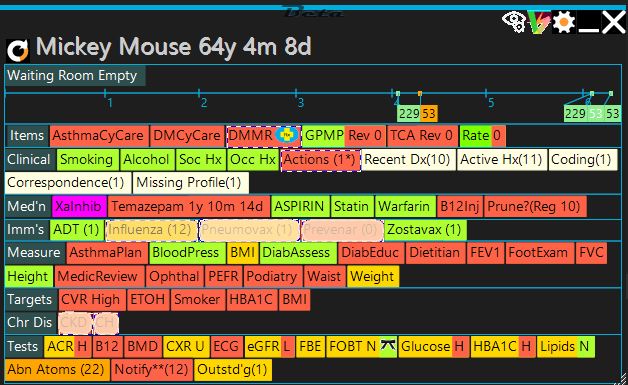Click the BloodPress measure
Screen dimensions: 628x385
tap(187, 253)
